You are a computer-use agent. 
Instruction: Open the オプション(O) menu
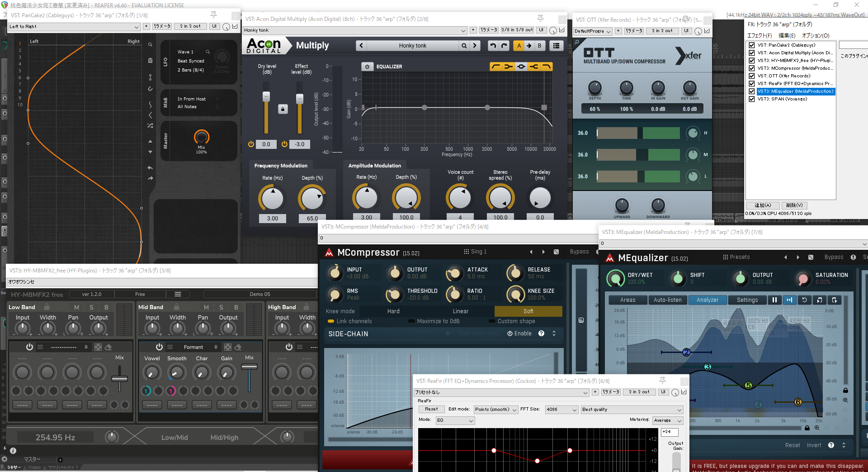pos(816,35)
